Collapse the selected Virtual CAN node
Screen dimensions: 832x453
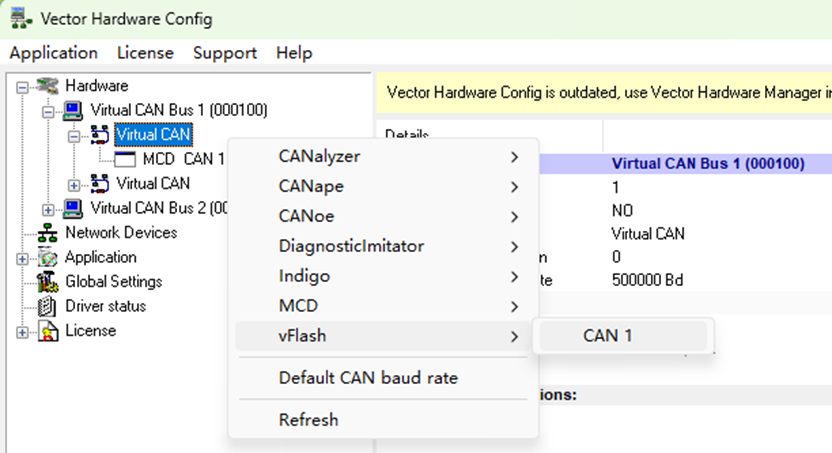74,136
